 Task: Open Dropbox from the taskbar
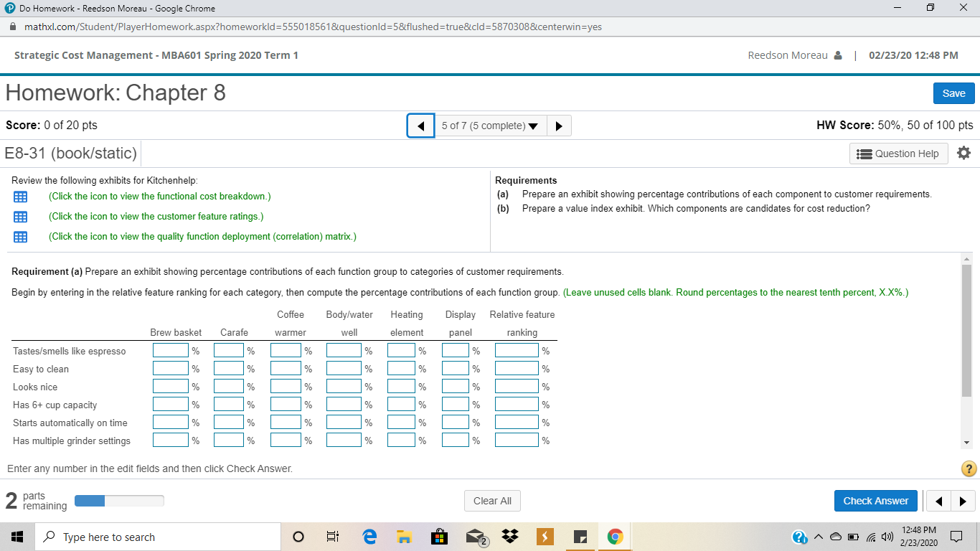(510, 537)
